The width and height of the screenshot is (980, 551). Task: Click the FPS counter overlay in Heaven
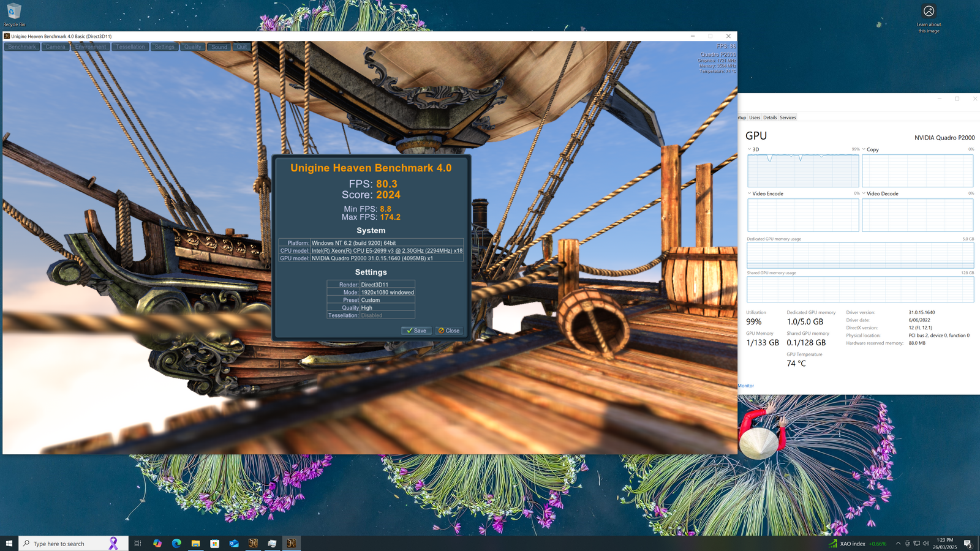pos(726,46)
